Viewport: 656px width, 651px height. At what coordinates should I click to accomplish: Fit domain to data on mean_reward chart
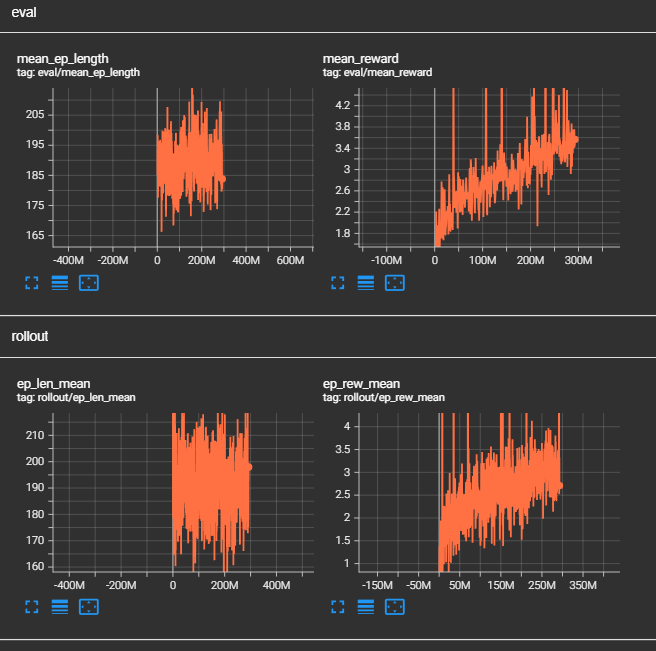tap(395, 282)
